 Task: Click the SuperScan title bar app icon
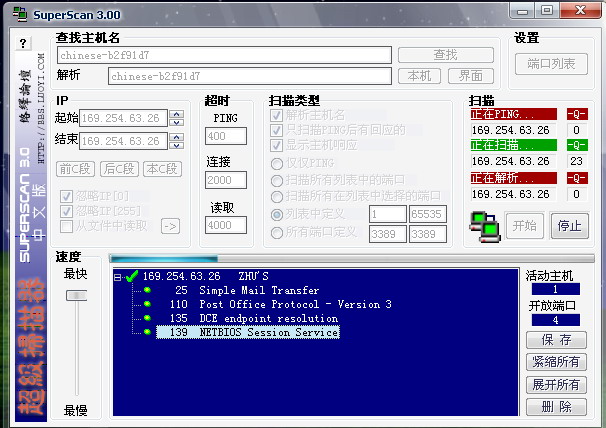tap(20, 14)
